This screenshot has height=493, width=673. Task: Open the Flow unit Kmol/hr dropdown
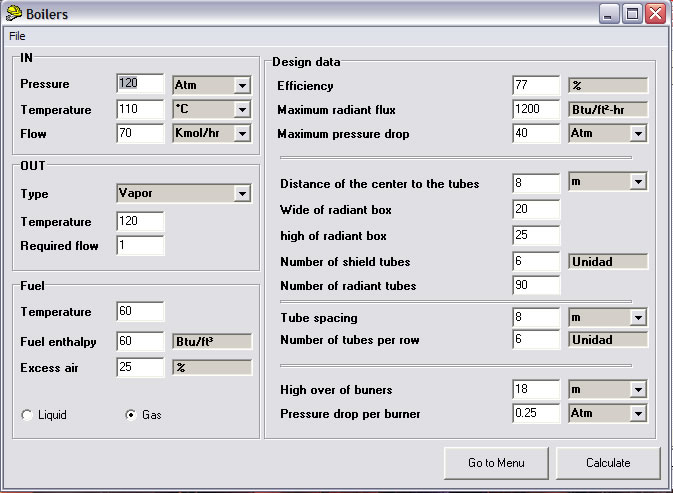pyautogui.click(x=242, y=133)
